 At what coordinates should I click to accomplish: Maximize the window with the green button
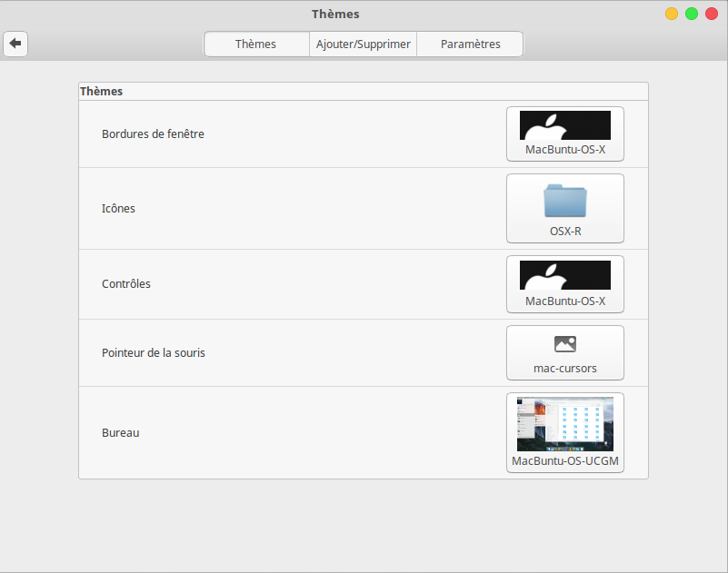pos(692,14)
